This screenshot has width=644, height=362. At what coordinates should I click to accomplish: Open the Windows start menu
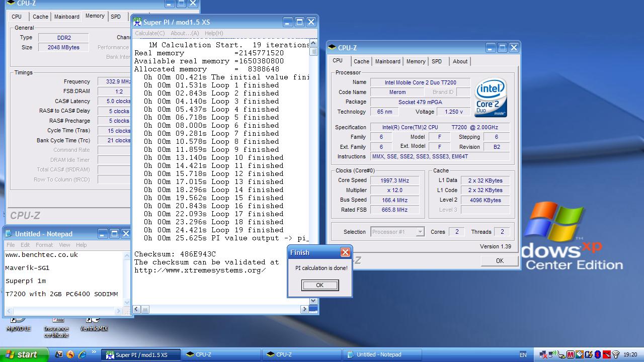[x=24, y=354]
